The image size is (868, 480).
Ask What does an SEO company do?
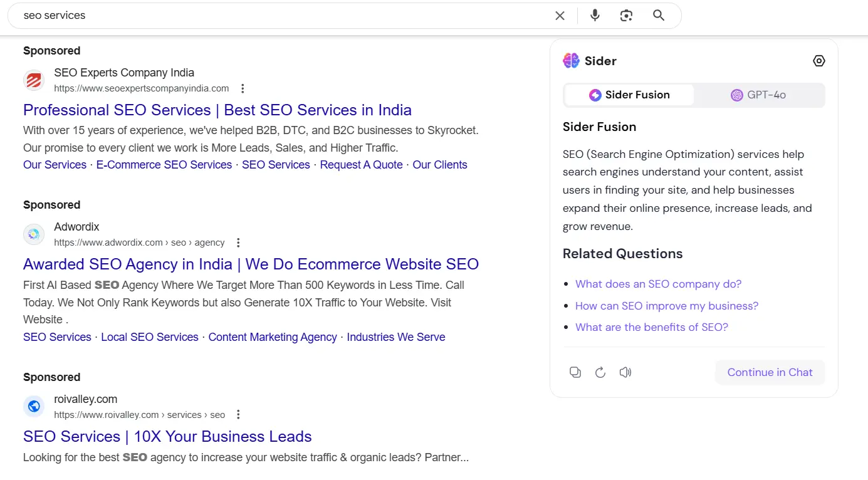[658, 284]
